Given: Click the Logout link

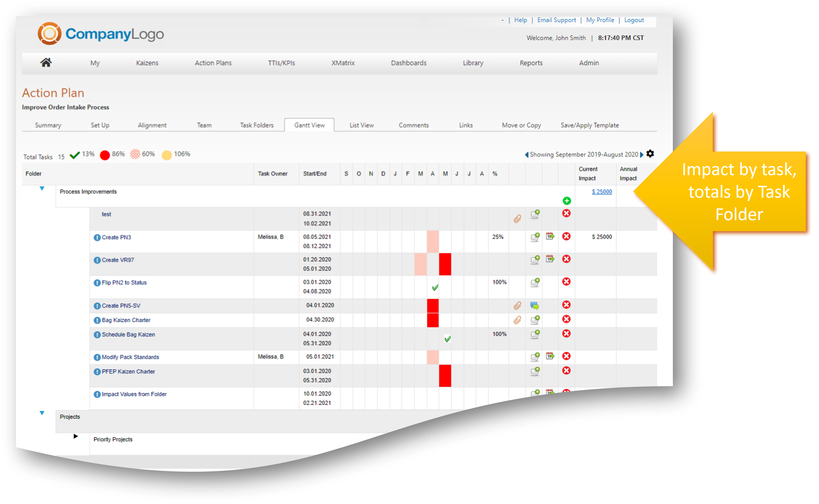Looking at the screenshot, I should (x=634, y=20).
